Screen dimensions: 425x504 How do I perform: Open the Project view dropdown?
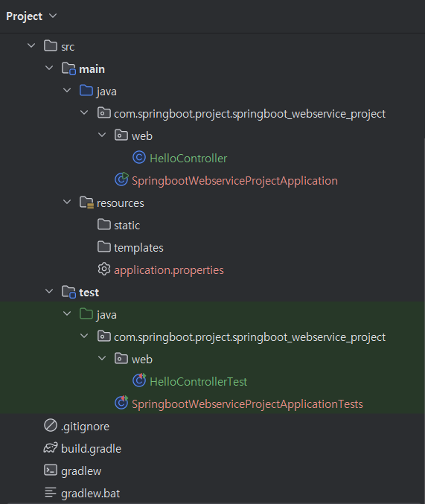pos(31,16)
